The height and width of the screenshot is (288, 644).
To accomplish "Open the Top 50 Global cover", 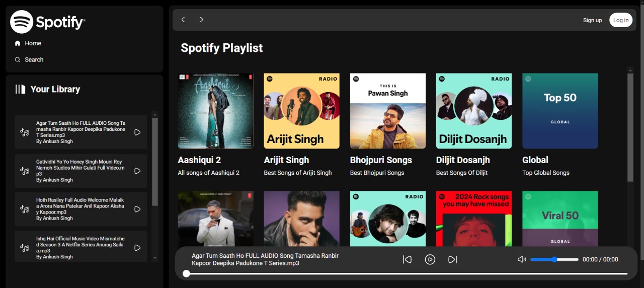I will click(560, 111).
